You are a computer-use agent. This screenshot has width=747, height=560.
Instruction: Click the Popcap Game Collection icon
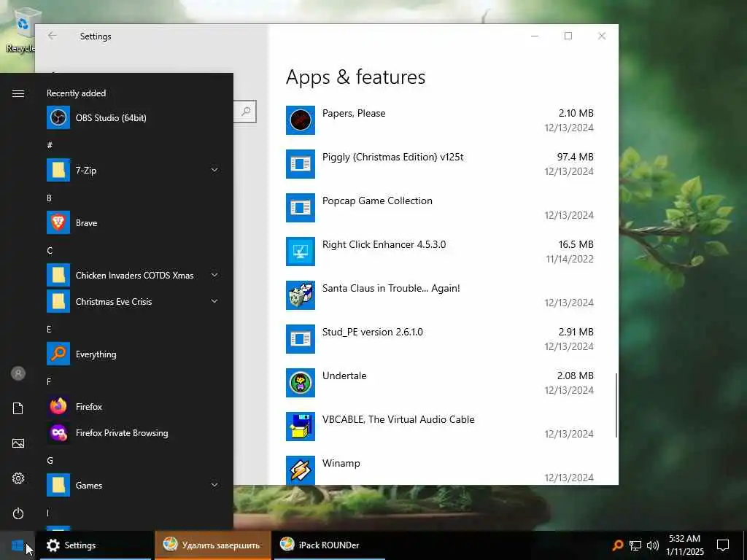click(x=300, y=208)
